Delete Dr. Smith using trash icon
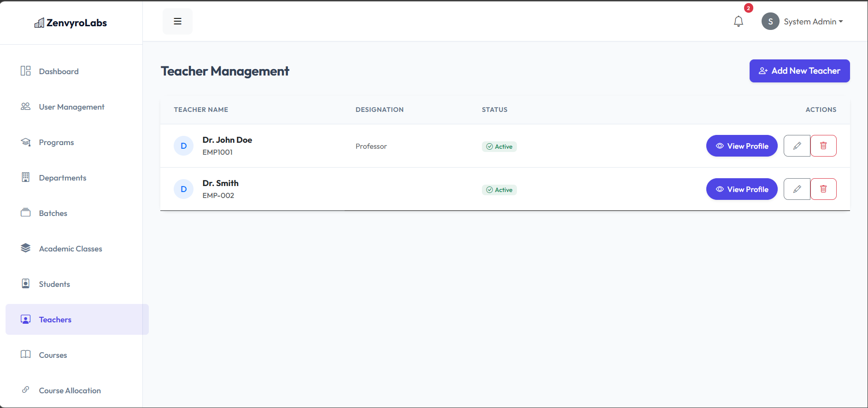868x408 pixels. click(823, 189)
